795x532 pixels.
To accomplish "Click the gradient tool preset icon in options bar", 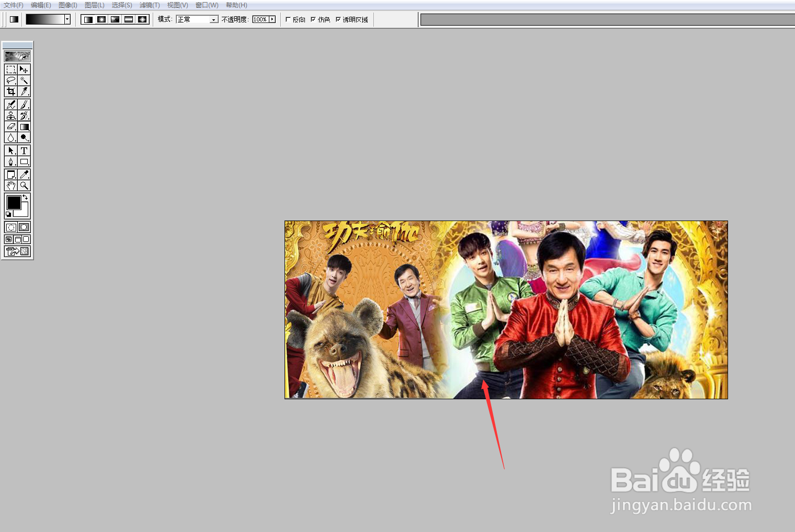I will tap(14, 19).
